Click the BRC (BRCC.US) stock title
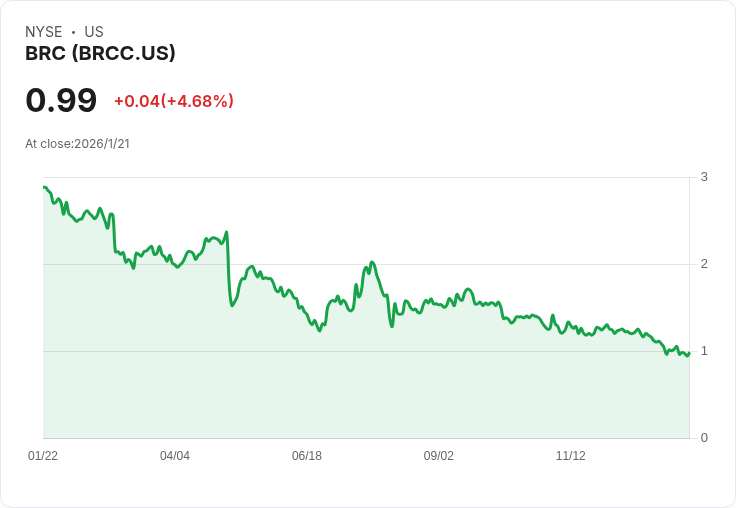This screenshot has height=508, width=736. click(100, 54)
